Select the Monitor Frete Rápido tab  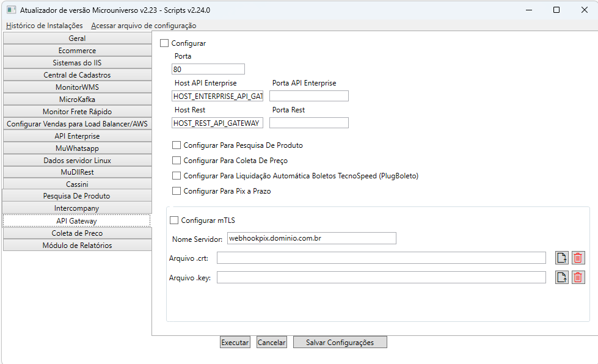pos(78,112)
